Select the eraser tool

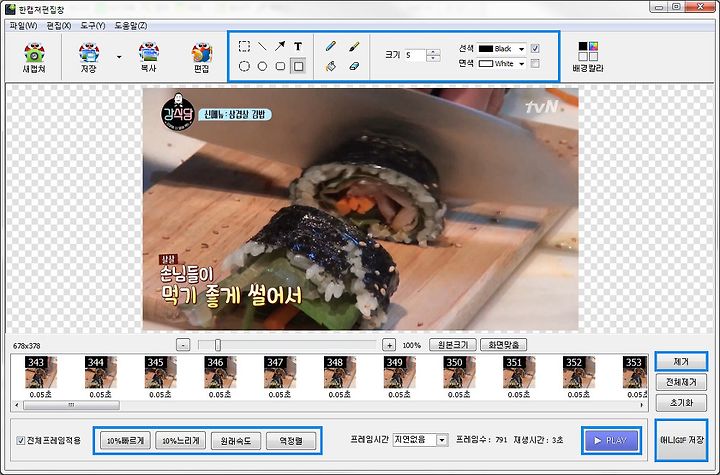tap(354, 66)
